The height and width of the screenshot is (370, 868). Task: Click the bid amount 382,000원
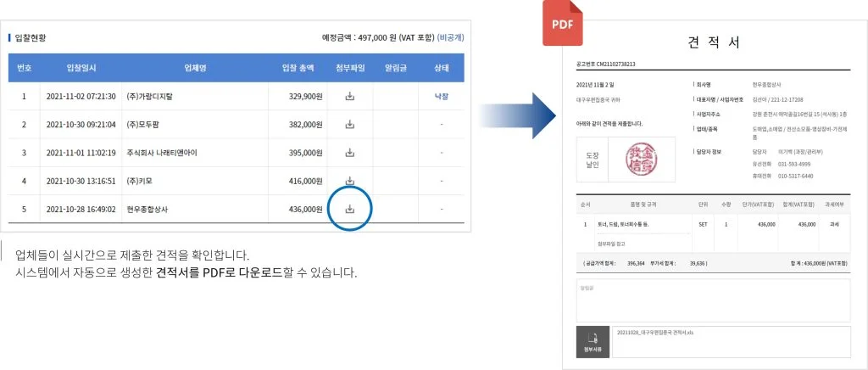click(305, 125)
